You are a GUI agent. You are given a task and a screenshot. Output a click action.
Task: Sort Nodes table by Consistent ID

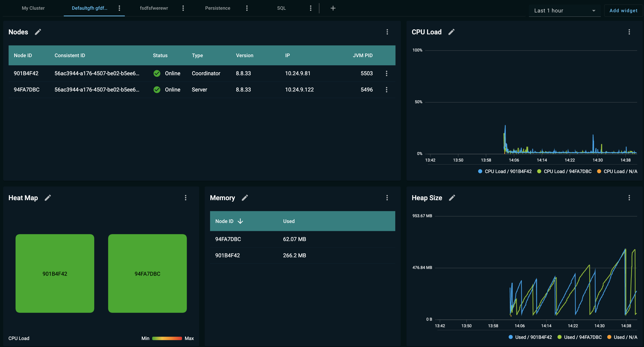pyautogui.click(x=70, y=55)
